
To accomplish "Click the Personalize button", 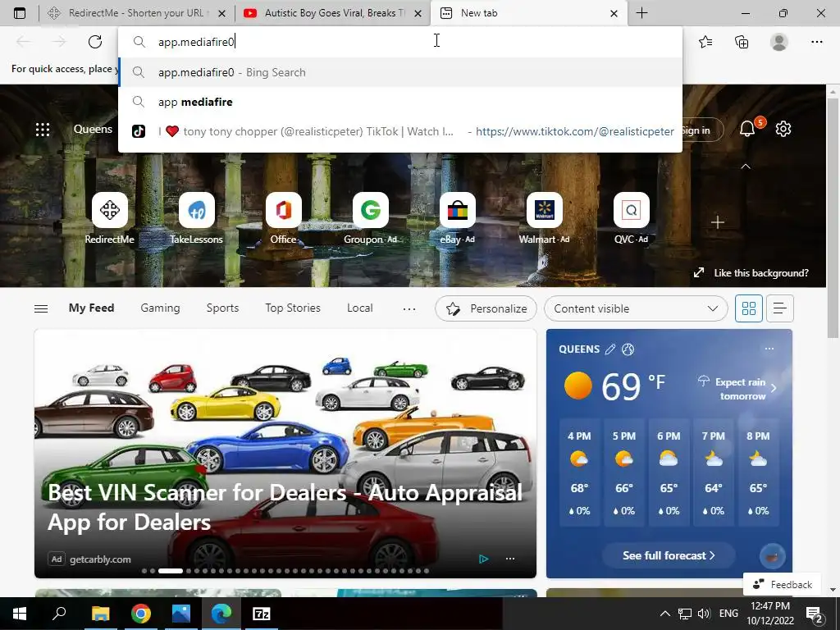I will [x=486, y=308].
